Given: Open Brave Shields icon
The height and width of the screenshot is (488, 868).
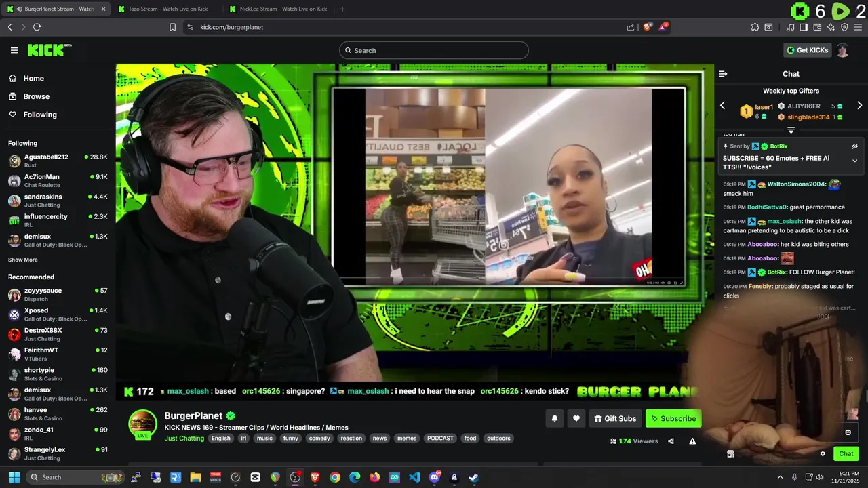Looking at the screenshot, I should click(648, 27).
